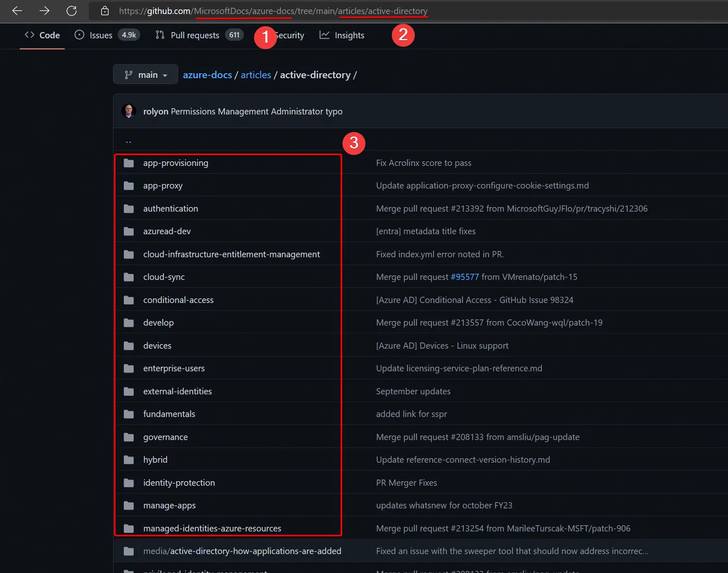This screenshot has height=573, width=728.
Task: Open commit [entra] metadata title fixes
Action: click(426, 232)
